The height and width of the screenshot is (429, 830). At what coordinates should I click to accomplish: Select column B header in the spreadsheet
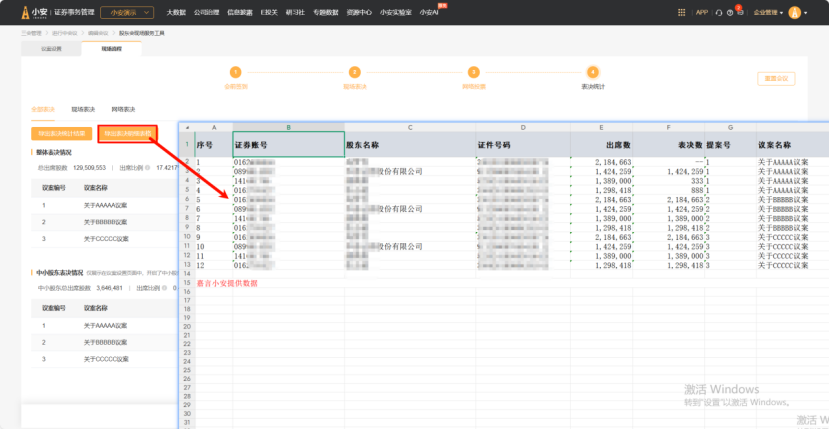tap(288, 127)
